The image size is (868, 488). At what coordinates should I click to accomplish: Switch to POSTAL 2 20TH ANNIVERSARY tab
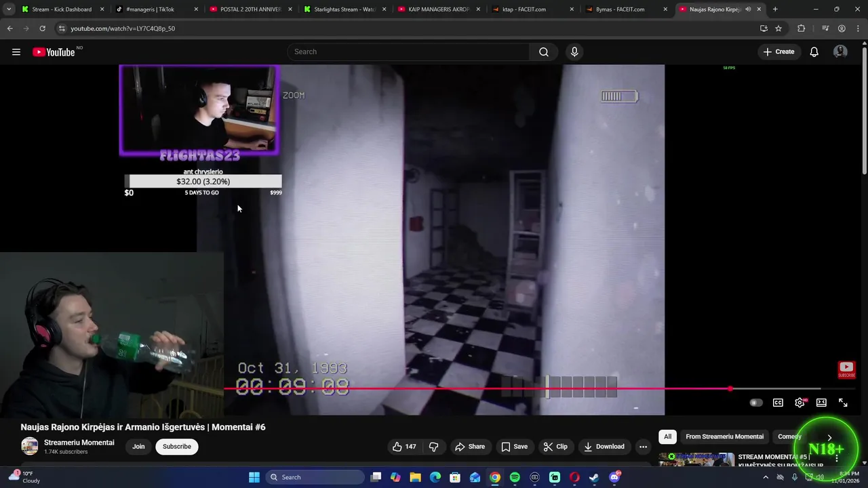tap(250, 9)
